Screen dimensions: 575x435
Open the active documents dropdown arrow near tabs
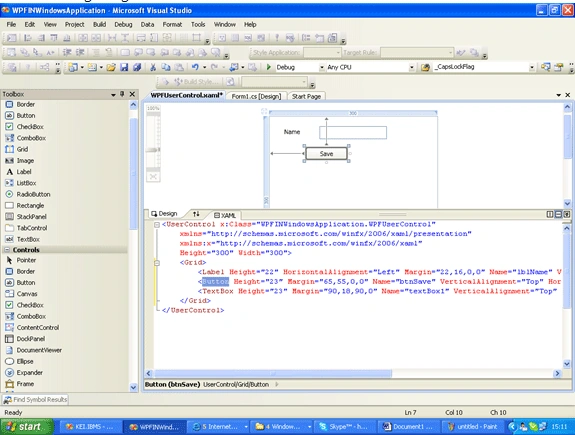pos(558,95)
